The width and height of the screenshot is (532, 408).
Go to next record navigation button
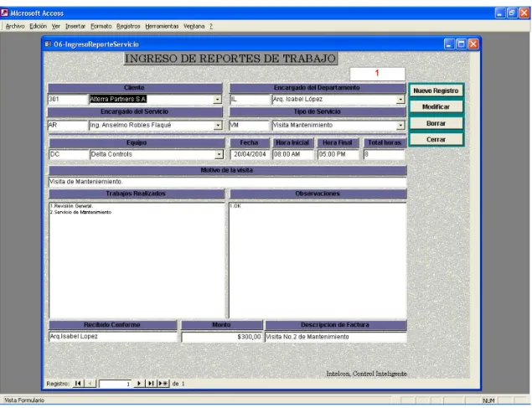pyautogui.click(x=139, y=383)
